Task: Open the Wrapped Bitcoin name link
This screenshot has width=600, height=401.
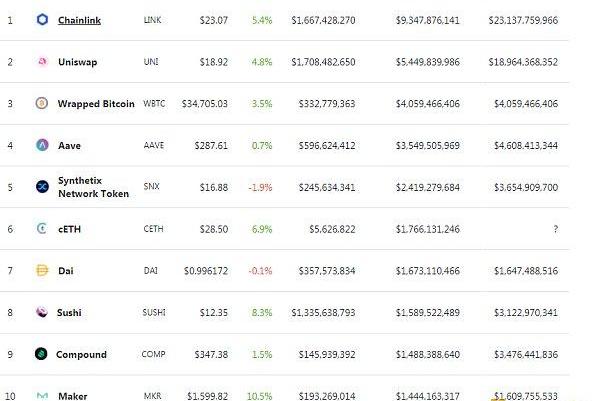Action: pos(96,104)
